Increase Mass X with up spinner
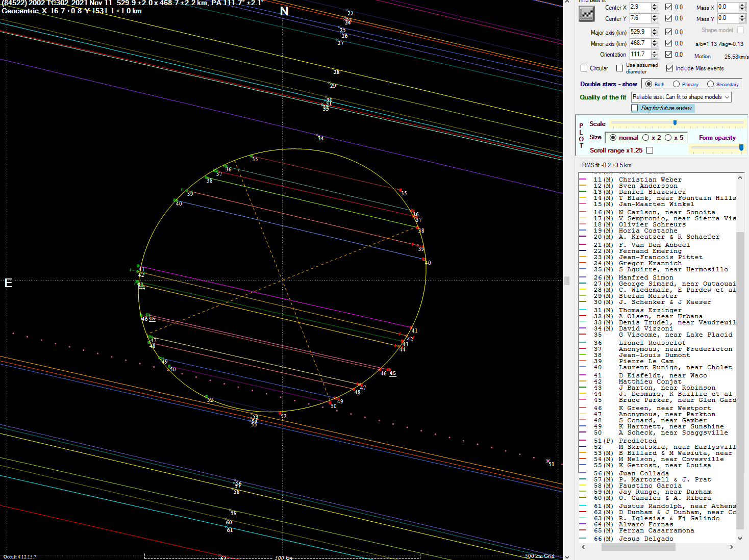The height and width of the screenshot is (560, 749). [743, 5]
